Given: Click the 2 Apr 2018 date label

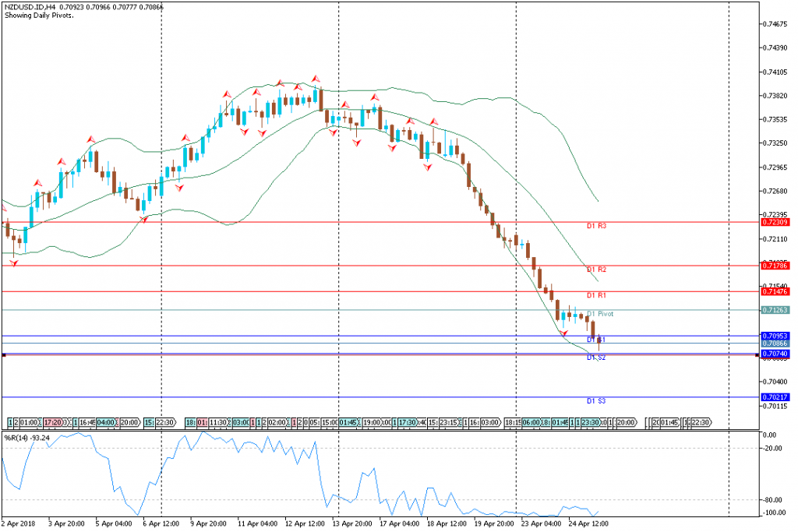Looking at the screenshot, I should tap(20, 524).
